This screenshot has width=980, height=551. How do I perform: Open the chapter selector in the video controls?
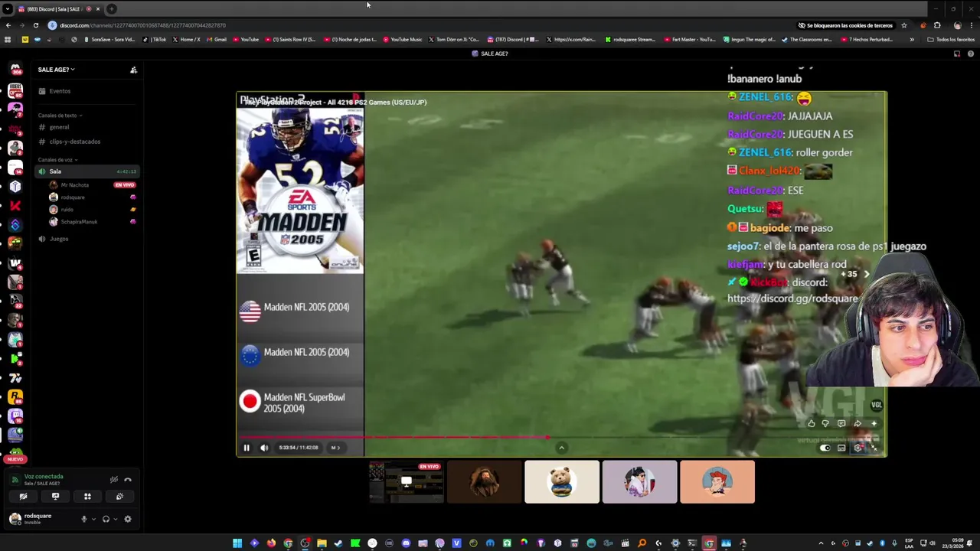(335, 448)
